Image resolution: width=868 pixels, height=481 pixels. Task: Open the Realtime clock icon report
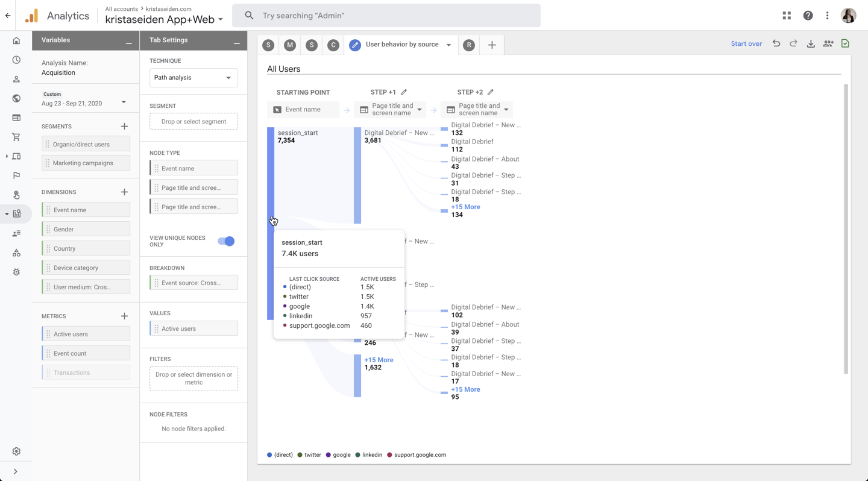16,60
